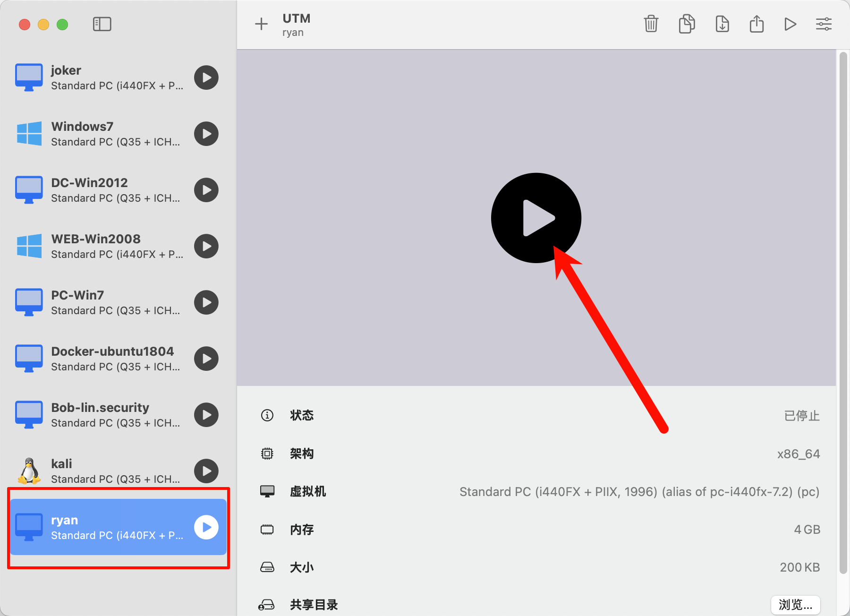Screen dimensions: 850x616
Task: Start the VM with the toolbar play icon
Action: (x=790, y=24)
